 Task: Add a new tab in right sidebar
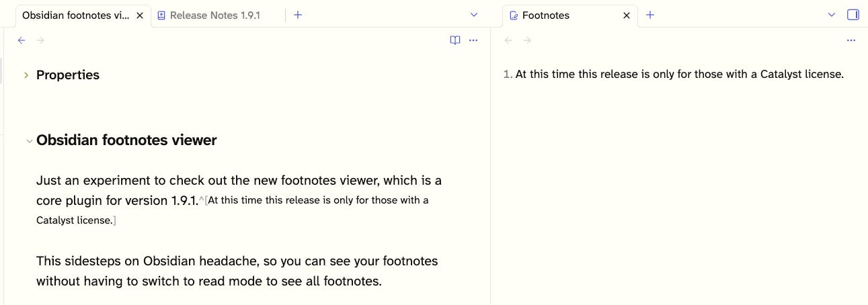click(650, 15)
